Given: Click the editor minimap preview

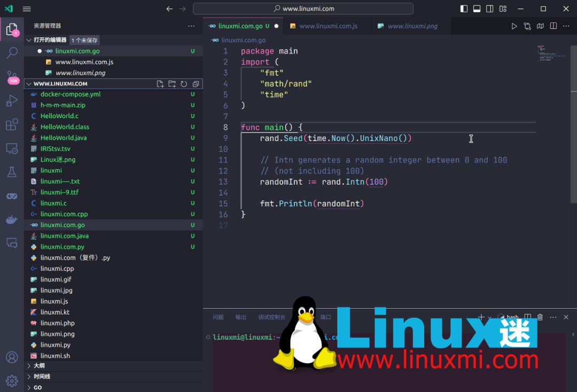Looking at the screenshot, I should 551,53.
